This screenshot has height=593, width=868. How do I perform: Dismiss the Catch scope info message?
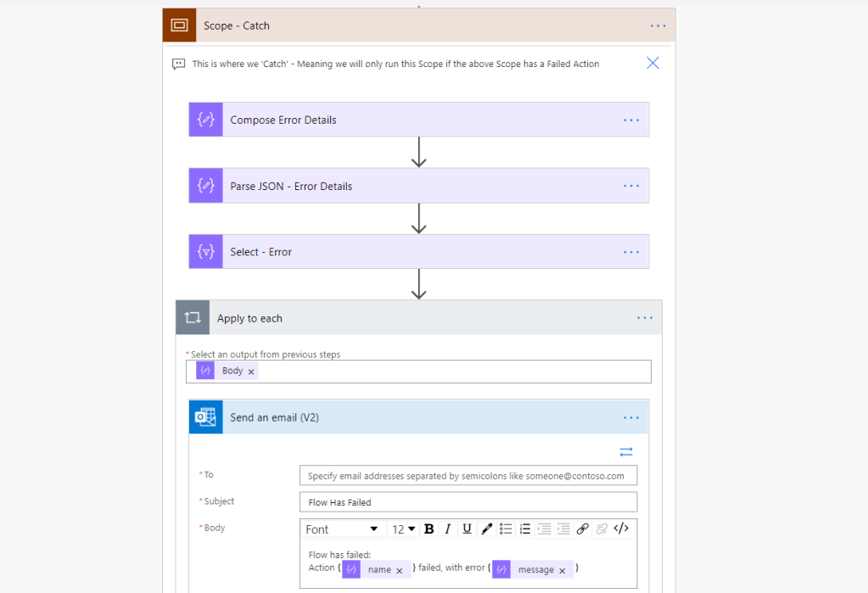coord(652,62)
